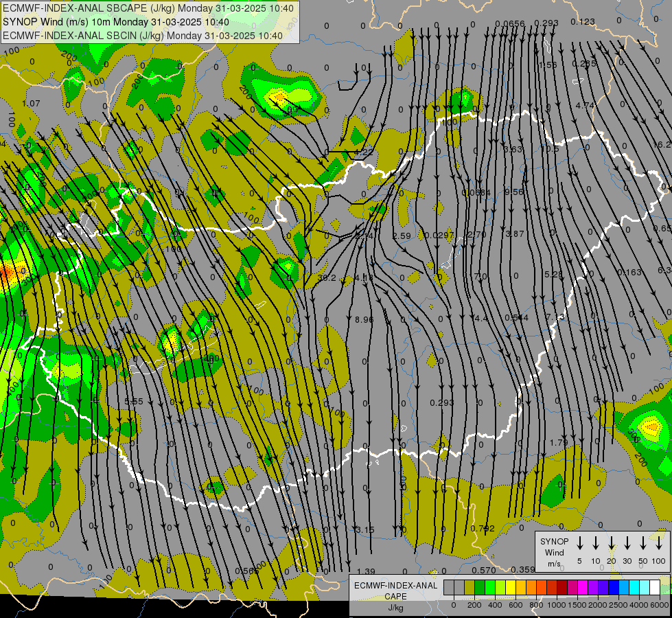Click the 0.570 value on the map

click(484, 570)
